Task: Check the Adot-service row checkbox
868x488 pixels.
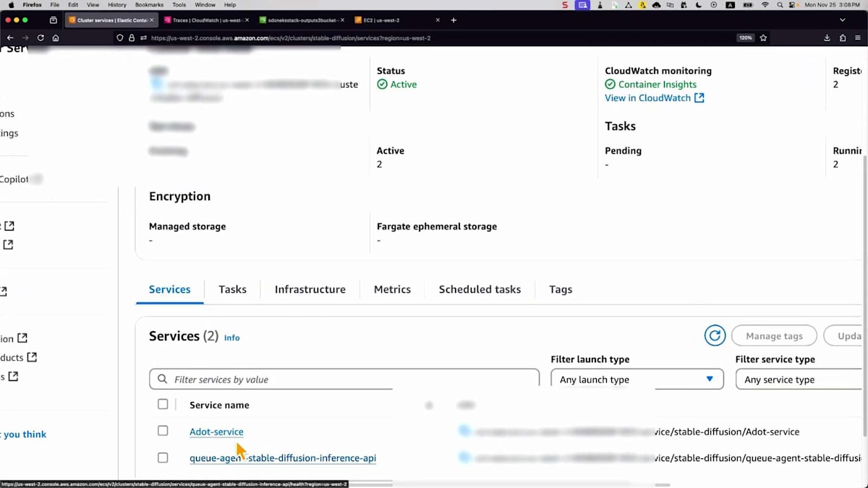Action: [x=163, y=431]
